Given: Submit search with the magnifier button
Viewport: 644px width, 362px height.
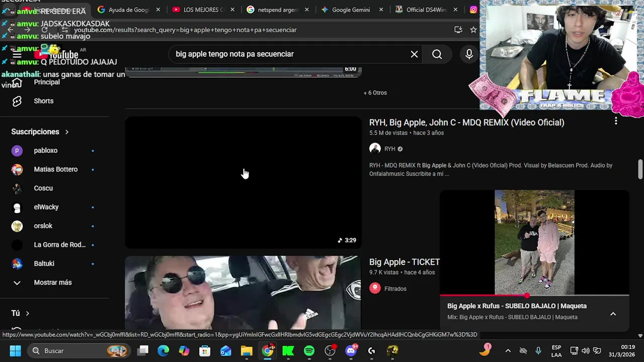Looking at the screenshot, I should pos(437,54).
